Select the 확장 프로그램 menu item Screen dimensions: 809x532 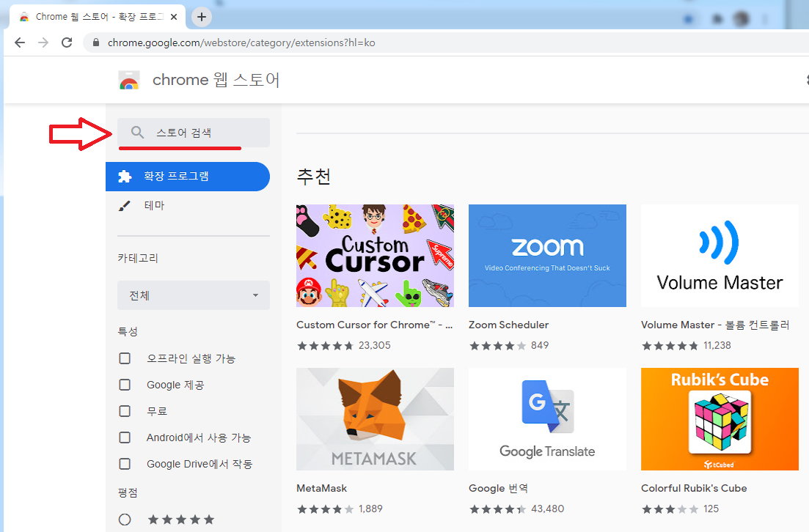188,177
